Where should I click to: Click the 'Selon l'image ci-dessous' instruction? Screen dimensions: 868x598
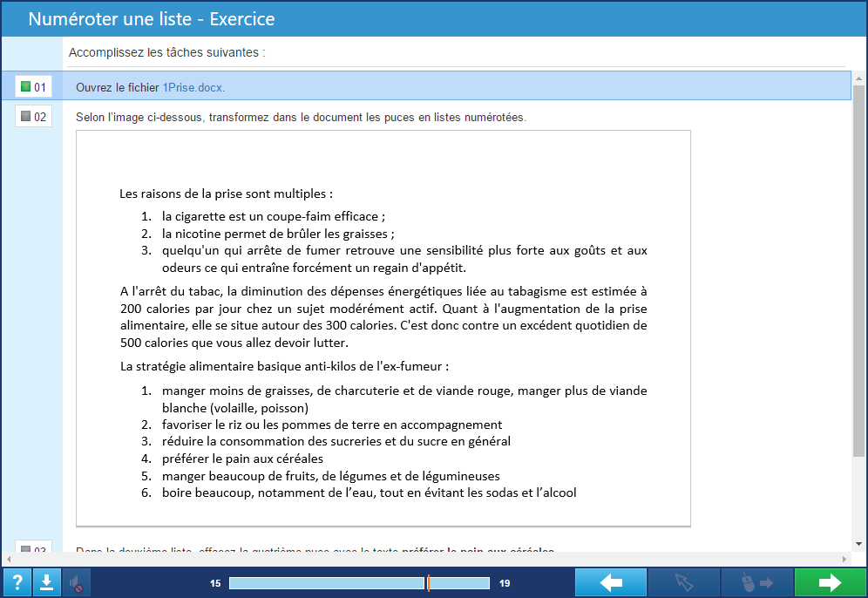point(301,118)
